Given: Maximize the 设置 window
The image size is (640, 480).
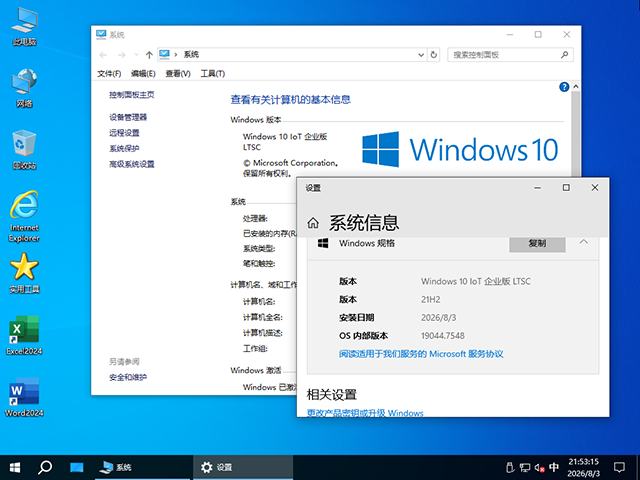Looking at the screenshot, I should point(566,188).
